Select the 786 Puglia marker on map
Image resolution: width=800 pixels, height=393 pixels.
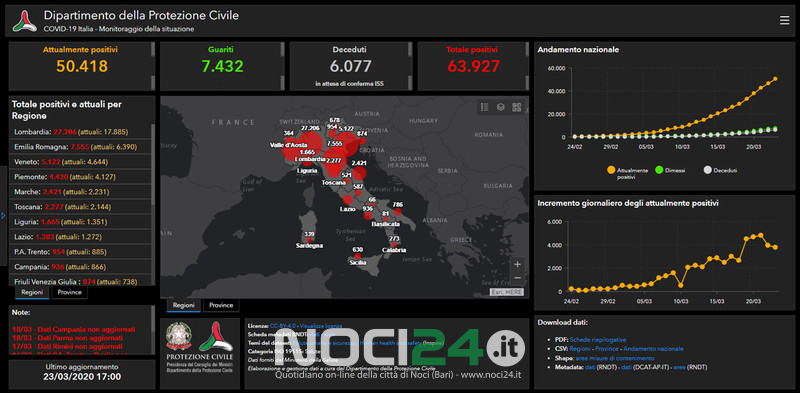coord(398,211)
